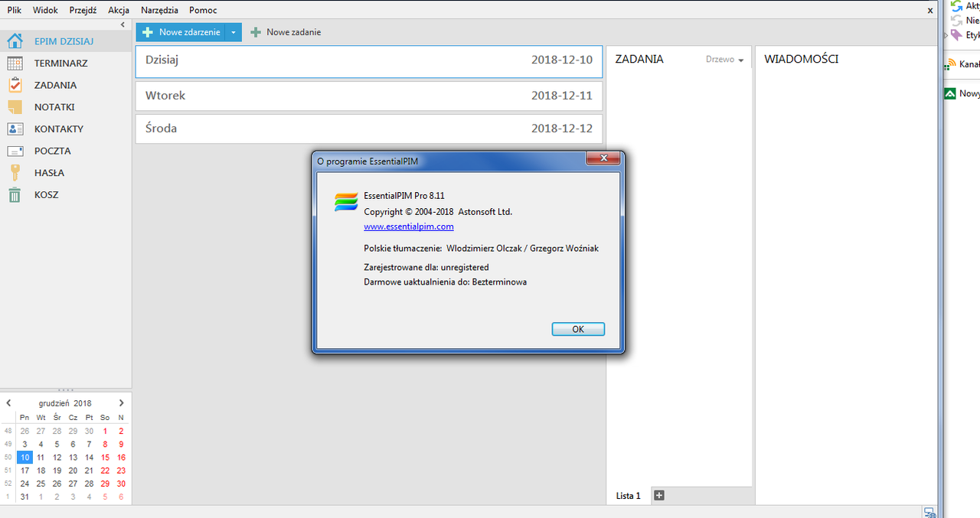Screen dimensions: 980x518
Task: Collapse the left navigation sidebar arrow
Action: click(x=122, y=25)
